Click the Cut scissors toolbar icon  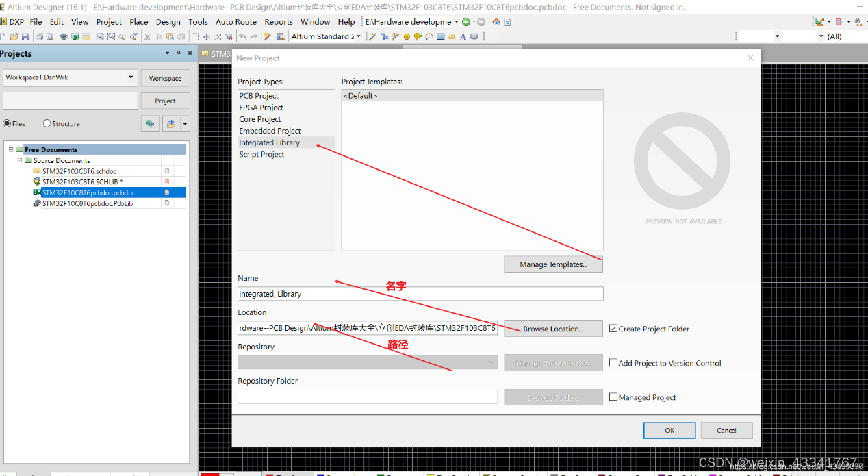coord(147,36)
